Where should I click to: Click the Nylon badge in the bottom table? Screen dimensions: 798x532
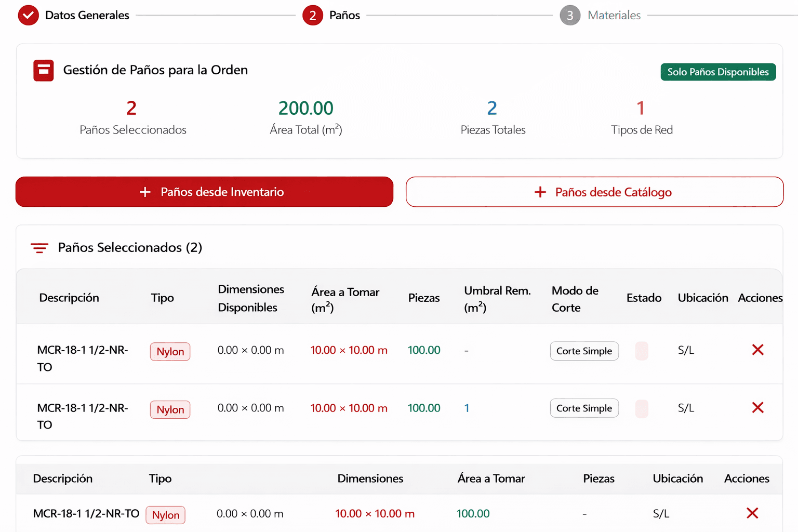point(165,515)
